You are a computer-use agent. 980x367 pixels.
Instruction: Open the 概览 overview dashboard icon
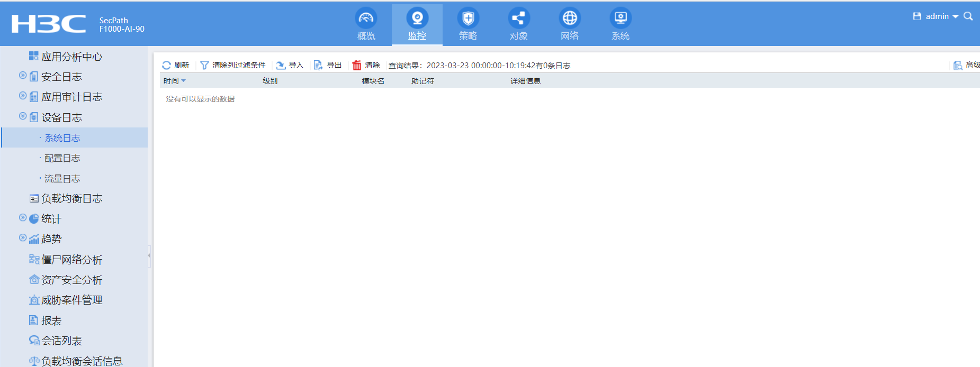pyautogui.click(x=366, y=19)
